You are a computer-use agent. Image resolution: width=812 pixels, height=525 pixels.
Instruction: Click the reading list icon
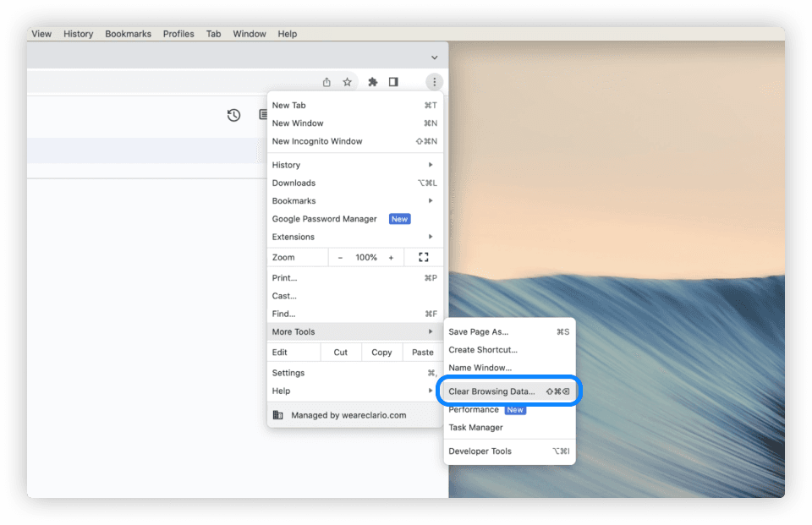click(263, 115)
